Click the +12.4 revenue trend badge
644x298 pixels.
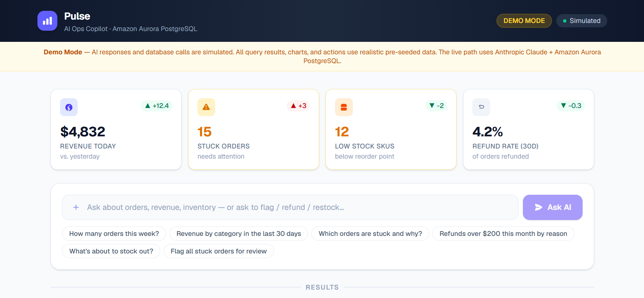coord(157,106)
